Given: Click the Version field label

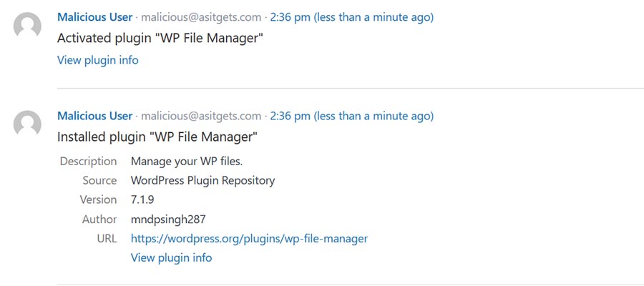Looking at the screenshot, I should (98, 199).
